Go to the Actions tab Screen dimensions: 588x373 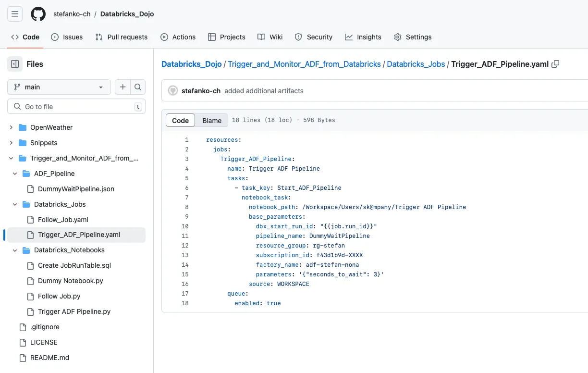178,37
